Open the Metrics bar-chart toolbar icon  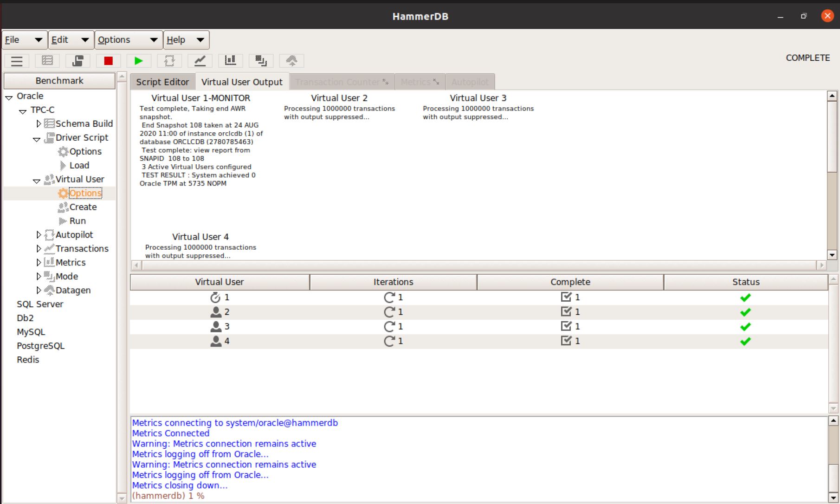(230, 61)
